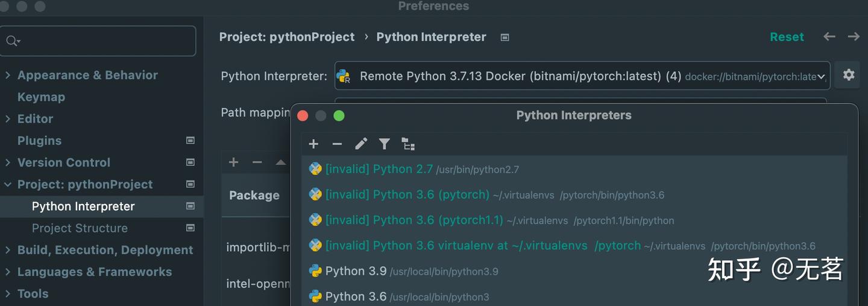Click the Python Interpreter breadcrumb title text

click(x=431, y=37)
